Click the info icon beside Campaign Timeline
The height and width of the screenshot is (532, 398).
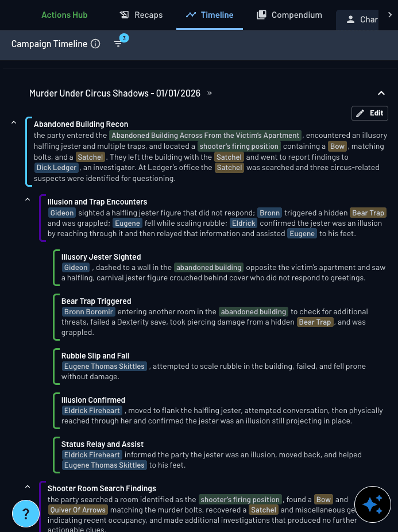(95, 44)
